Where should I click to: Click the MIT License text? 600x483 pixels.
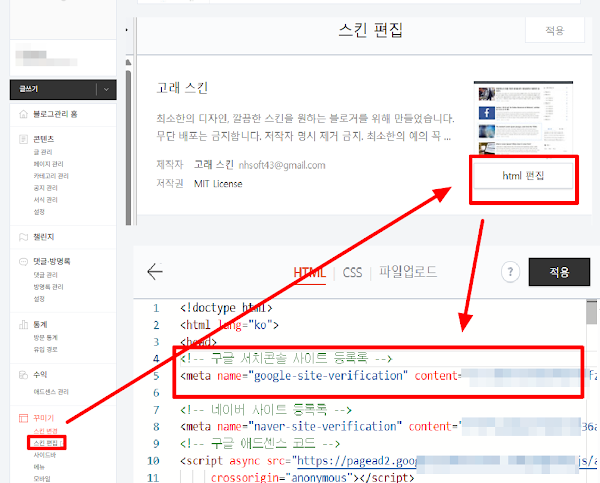point(218,184)
